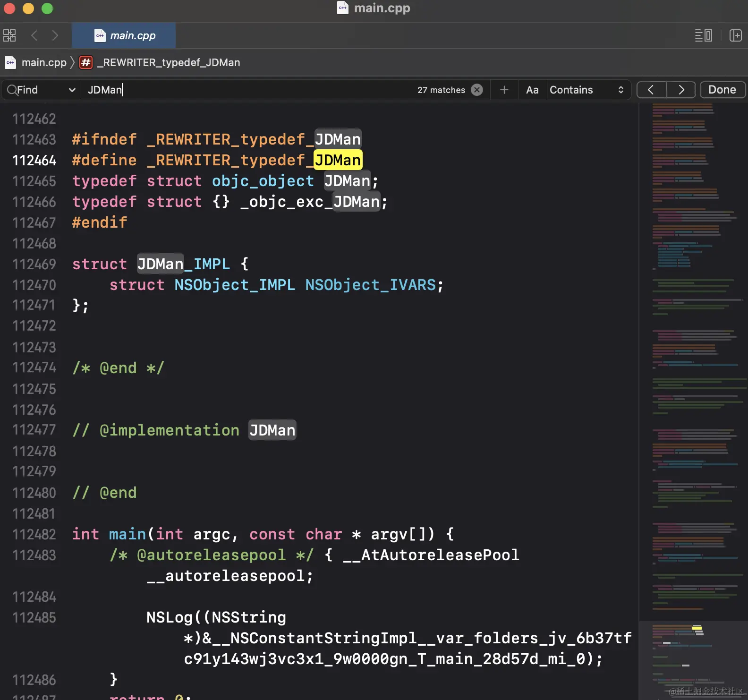Click the yellow highlighted JDMan match
This screenshot has height=700, width=748.
(338, 160)
